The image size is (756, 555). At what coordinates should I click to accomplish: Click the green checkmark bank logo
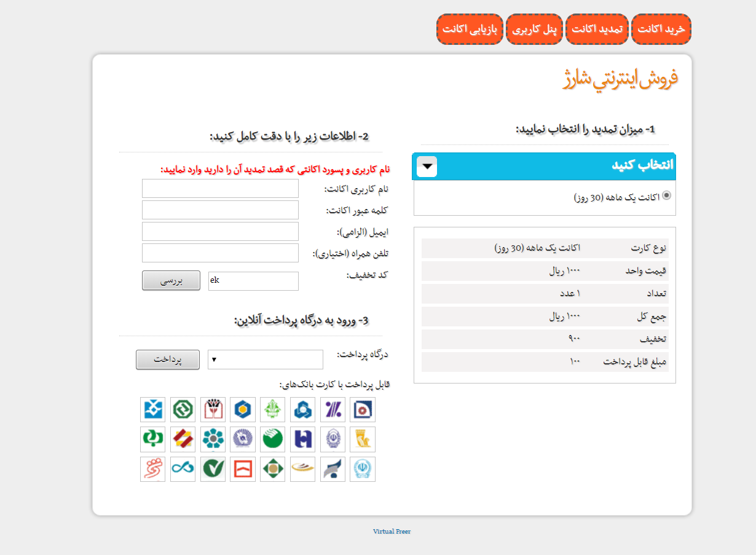213,470
